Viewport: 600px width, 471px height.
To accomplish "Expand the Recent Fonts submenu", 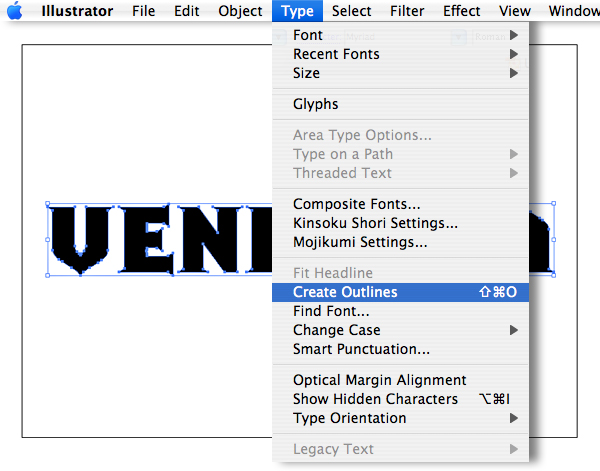I will pos(400,54).
